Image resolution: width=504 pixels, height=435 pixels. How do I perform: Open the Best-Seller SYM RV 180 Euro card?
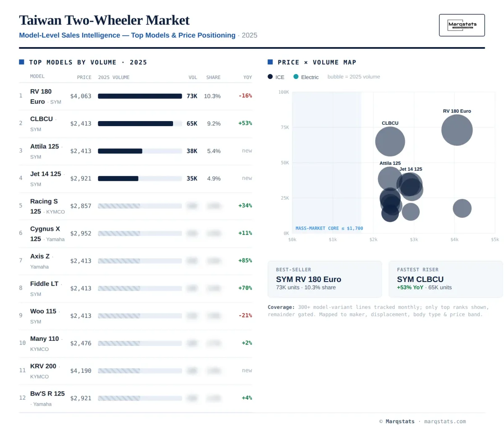coord(325,279)
